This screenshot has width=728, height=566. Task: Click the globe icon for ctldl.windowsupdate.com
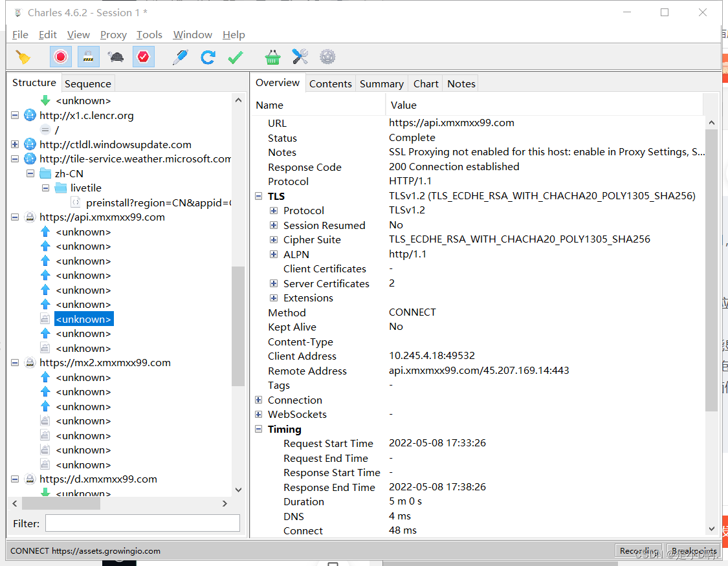(x=30, y=144)
